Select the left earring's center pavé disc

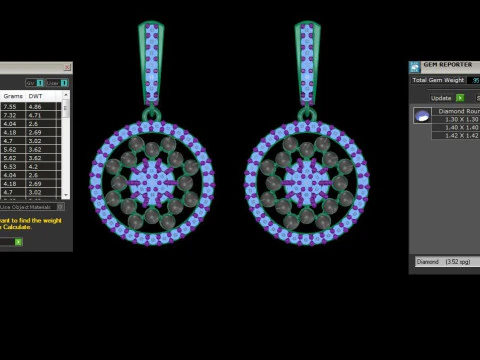pos(152,183)
